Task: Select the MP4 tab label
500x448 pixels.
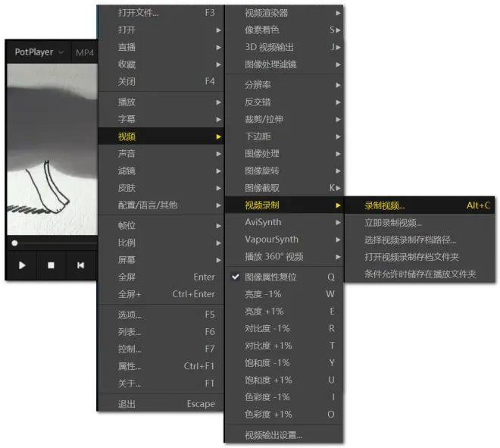Action: 85,52
